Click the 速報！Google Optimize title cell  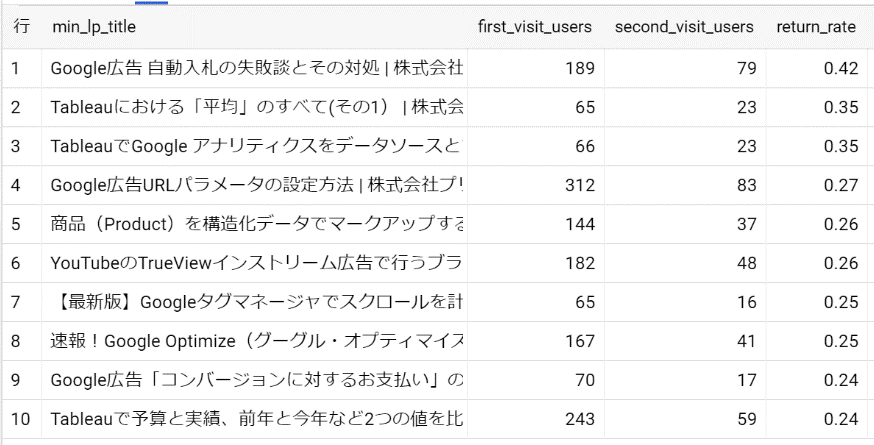coord(256,341)
